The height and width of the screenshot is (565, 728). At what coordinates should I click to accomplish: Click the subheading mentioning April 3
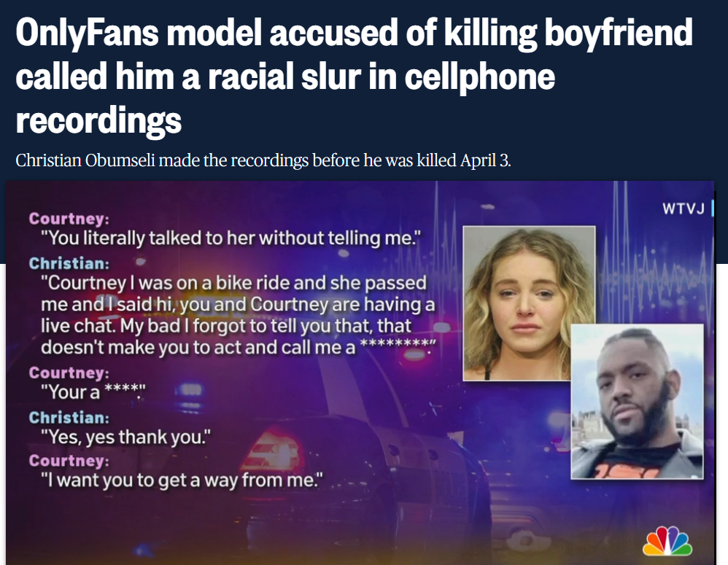tap(263, 160)
